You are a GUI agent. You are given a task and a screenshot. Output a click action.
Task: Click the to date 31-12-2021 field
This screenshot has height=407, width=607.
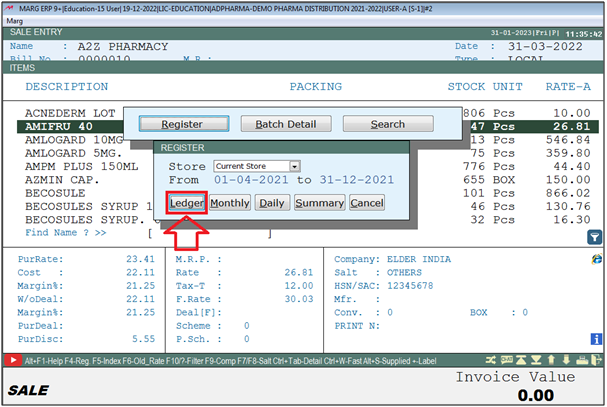[x=357, y=180]
